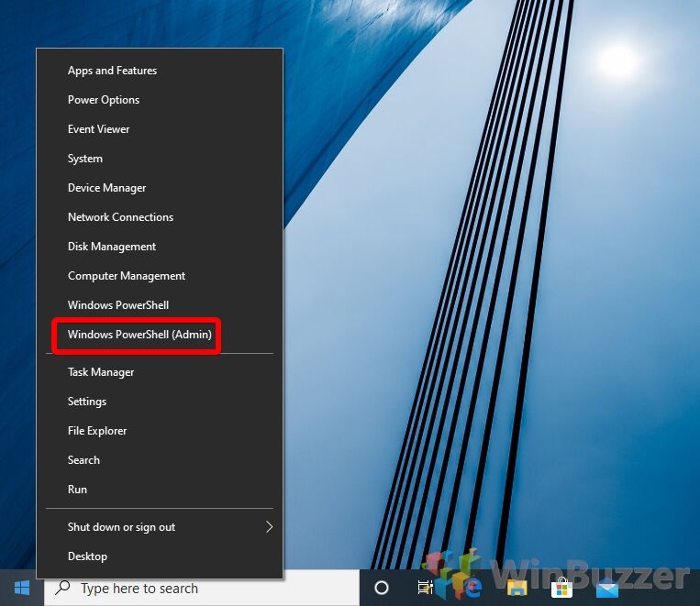Focus the 'Type here to search' box

202,588
